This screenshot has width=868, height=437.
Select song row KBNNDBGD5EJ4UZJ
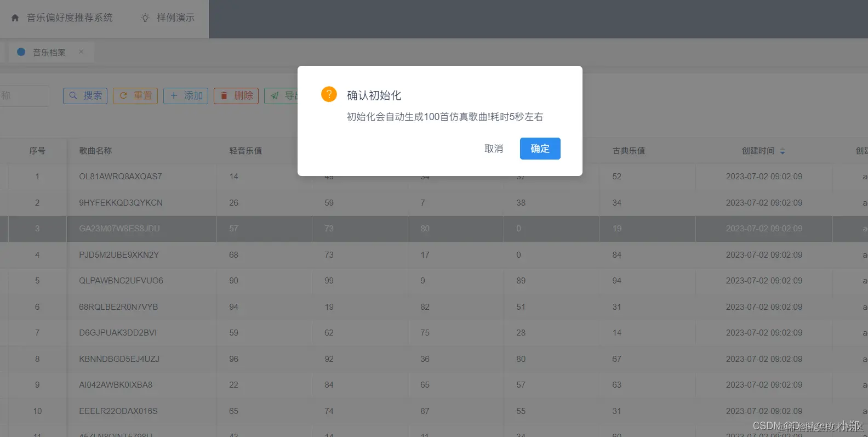tap(434, 359)
